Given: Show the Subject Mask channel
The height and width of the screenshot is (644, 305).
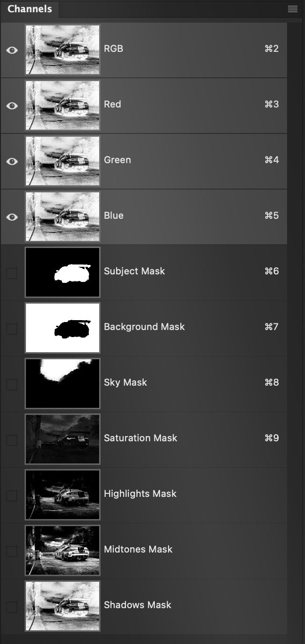Looking at the screenshot, I should 12,272.
